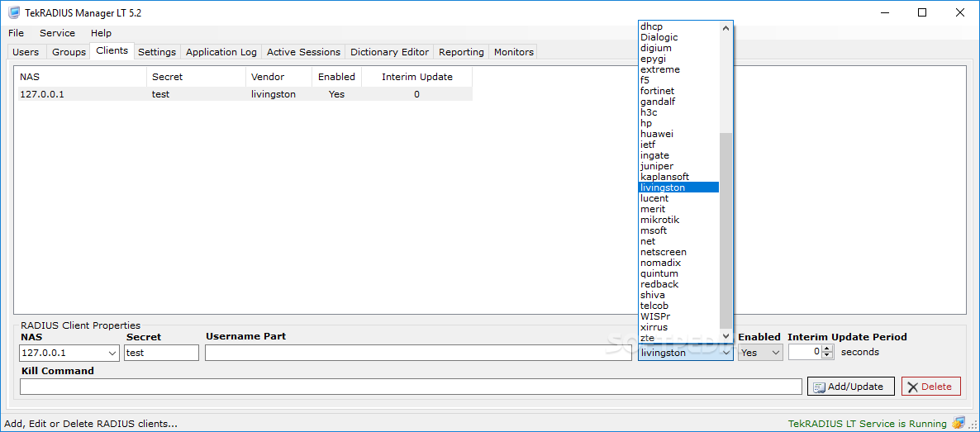980x432 pixels.
Task: Open the Service menu
Action: tap(58, 33)
